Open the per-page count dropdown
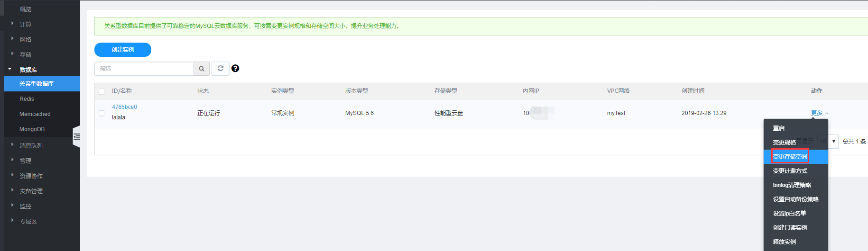 [x=828, y=141]
